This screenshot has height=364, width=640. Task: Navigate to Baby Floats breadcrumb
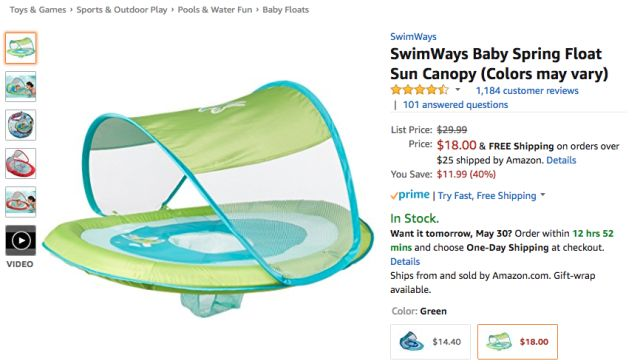pyautogui.click(x=285, y=10)
